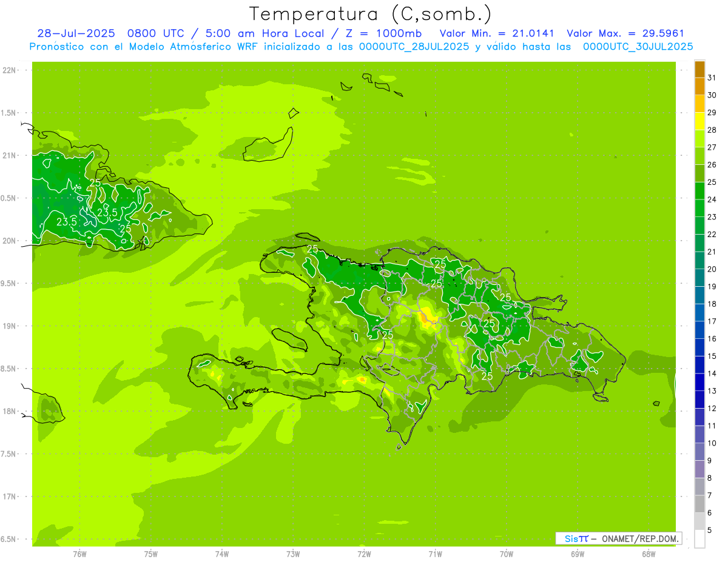
Task: Click the '20N' latitude label
Action: coord(8,241)
